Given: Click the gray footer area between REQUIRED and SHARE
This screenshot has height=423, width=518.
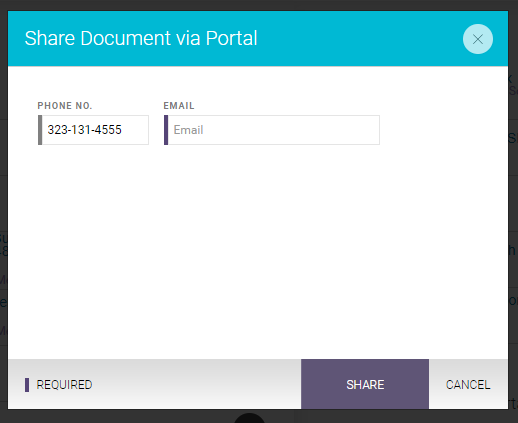Looking at the screenshot, I should 197,384.
